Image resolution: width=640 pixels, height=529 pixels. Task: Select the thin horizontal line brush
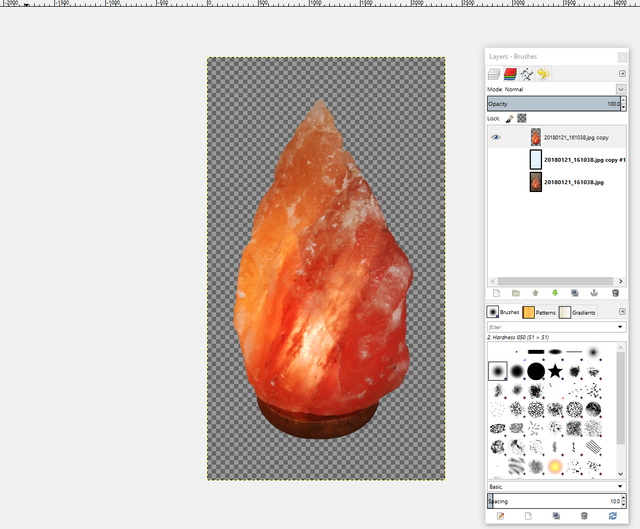574,351
